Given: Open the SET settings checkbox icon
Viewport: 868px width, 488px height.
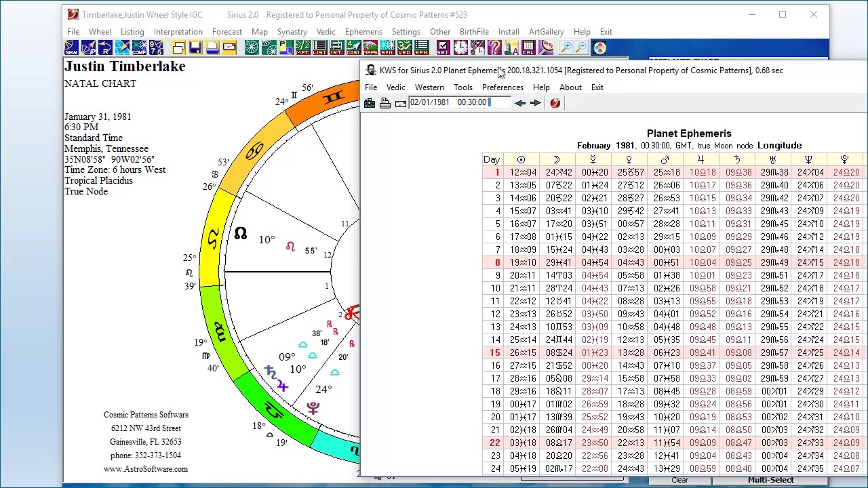Looking at the screenshot, I should (x=443, y=48).
